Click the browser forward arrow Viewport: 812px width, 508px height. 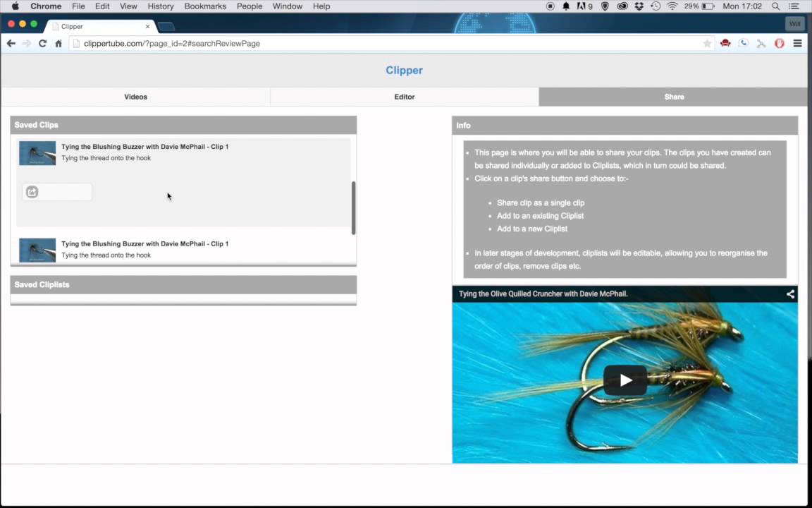(27, 44)
